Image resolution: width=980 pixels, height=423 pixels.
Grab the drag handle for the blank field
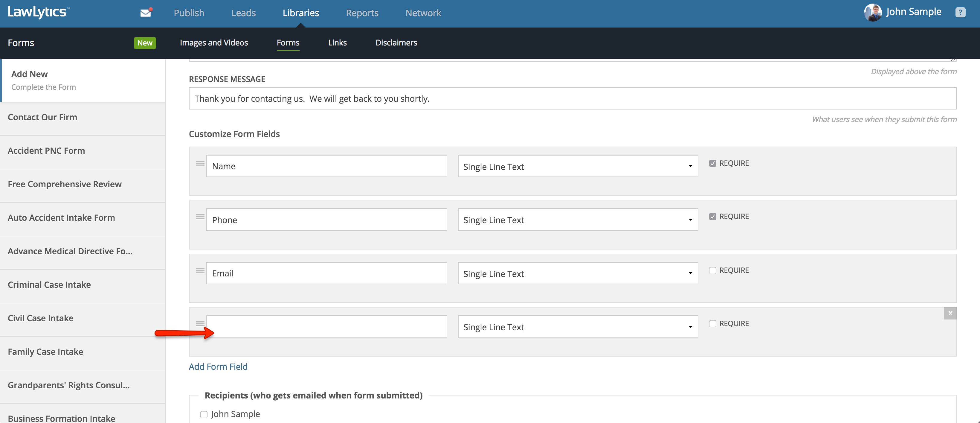(200, 324)
